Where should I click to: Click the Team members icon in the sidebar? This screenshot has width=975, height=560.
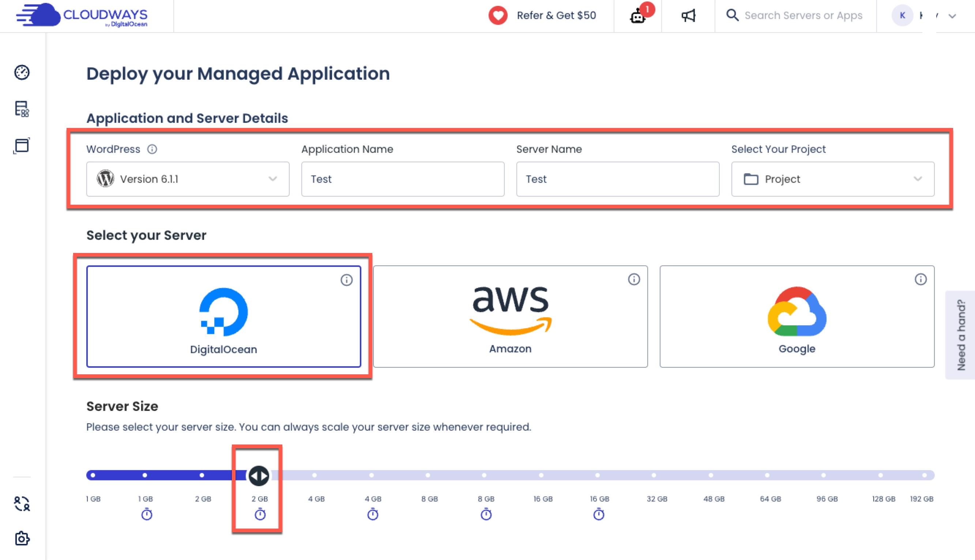tap(22, 504)
